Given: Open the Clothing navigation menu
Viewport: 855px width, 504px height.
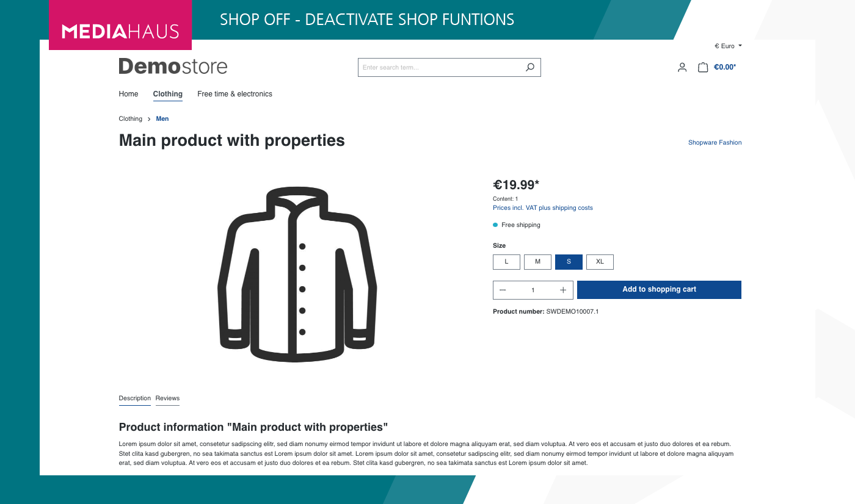Looking at the screenshot, I should pos(167,94).
